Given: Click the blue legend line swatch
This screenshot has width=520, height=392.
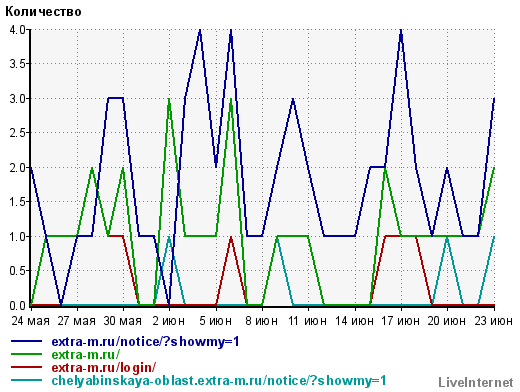Looking at the screenshot, I should [27, 341].
